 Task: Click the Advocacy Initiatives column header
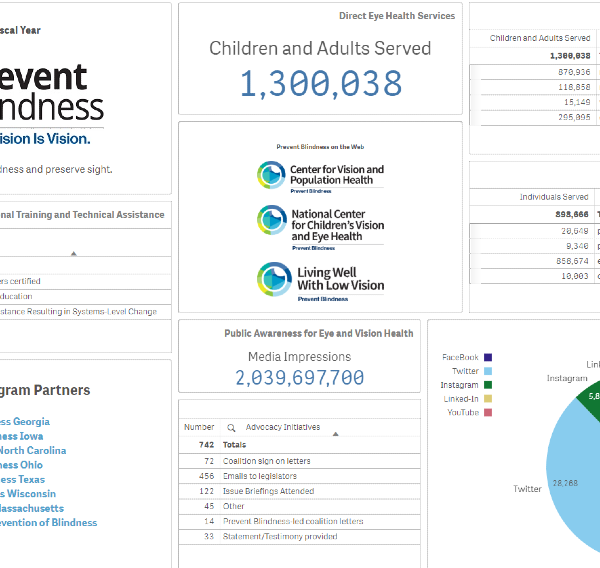tap(283, 427)
